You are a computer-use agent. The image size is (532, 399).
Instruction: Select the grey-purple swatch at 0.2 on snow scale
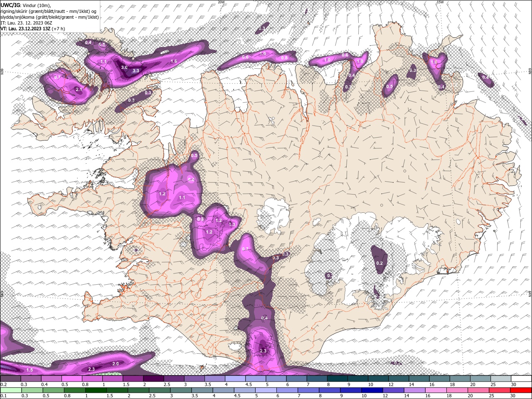(x=10, y=378)
